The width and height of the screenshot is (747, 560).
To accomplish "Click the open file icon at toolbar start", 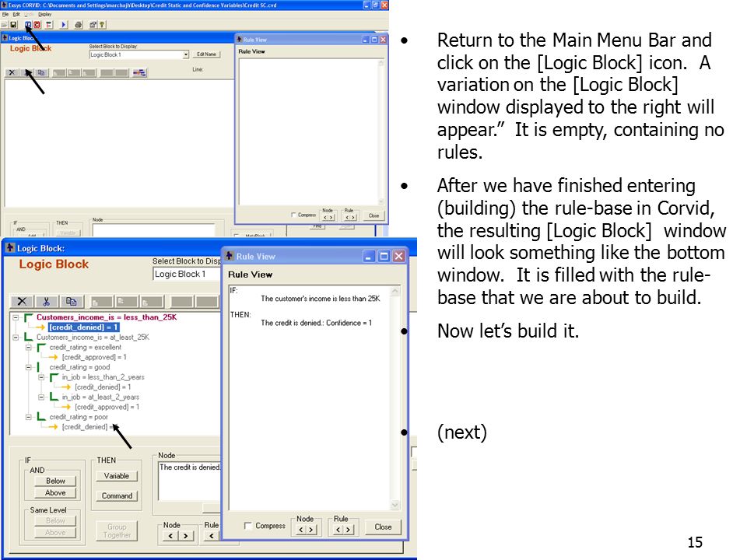I will click(5, 25).
